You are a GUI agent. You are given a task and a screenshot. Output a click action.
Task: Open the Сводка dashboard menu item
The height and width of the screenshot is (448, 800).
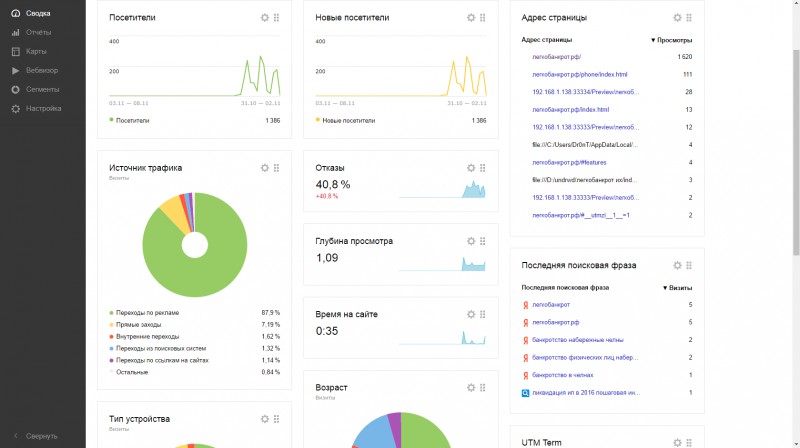pos(38,13)
